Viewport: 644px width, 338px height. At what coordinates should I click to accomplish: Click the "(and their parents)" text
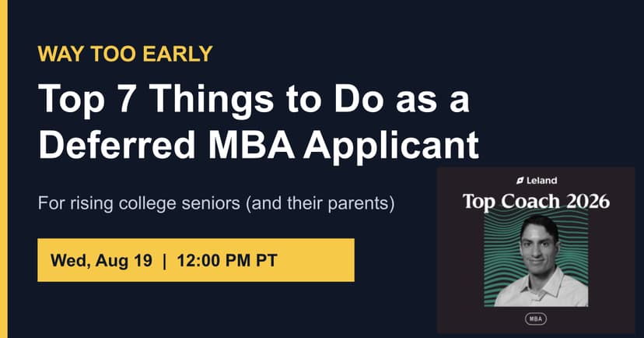tap(320, 203)
